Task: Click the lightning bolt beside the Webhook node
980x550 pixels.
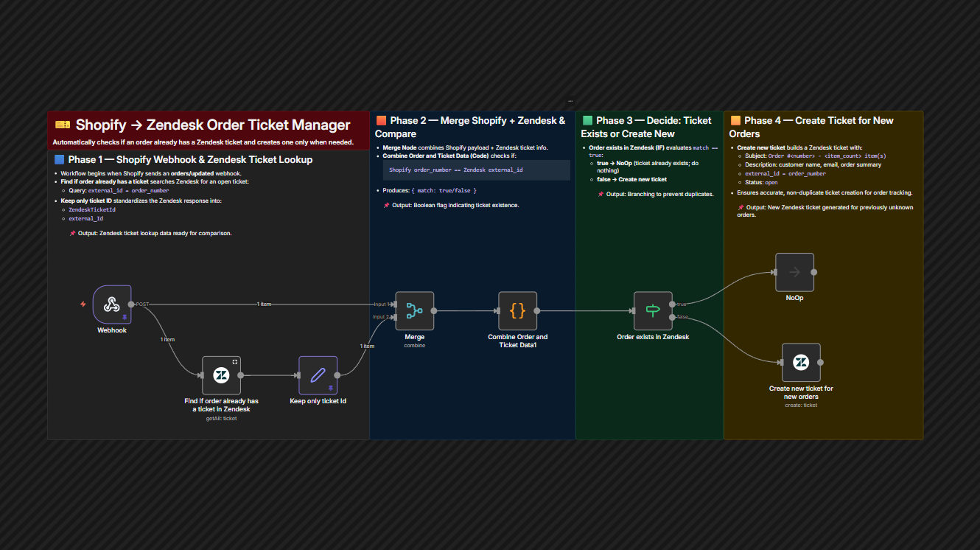Action: click(83, 303)
